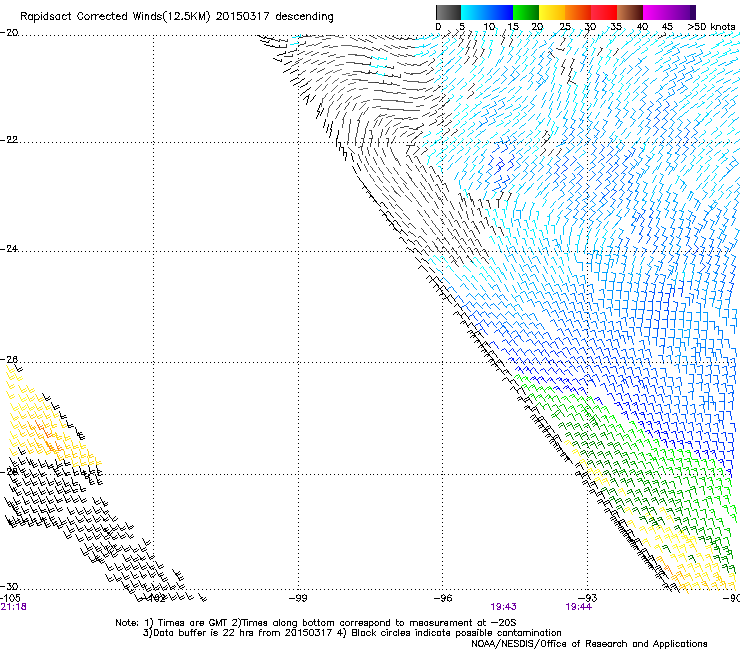This screenshot has height=650, width=740.
Task: Click the red 30-35 knots legend swatch
Action: pos(604,12)
